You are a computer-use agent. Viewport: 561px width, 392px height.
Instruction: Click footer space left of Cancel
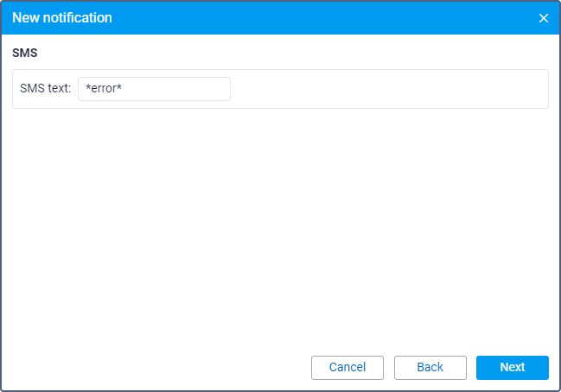coord(156,368)
